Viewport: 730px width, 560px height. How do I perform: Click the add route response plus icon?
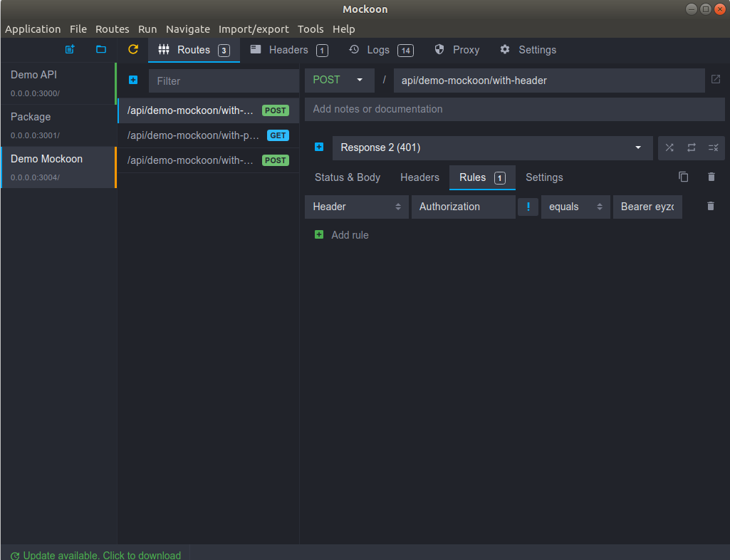[319, 147]
